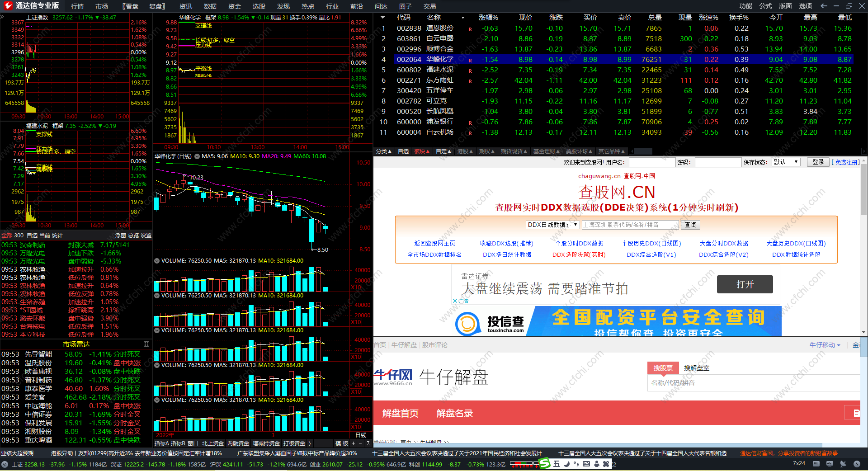This screenshot has width=868, height=471.
Task: Open the Sogou soft keyboard icon
Action: coord(586,464)
